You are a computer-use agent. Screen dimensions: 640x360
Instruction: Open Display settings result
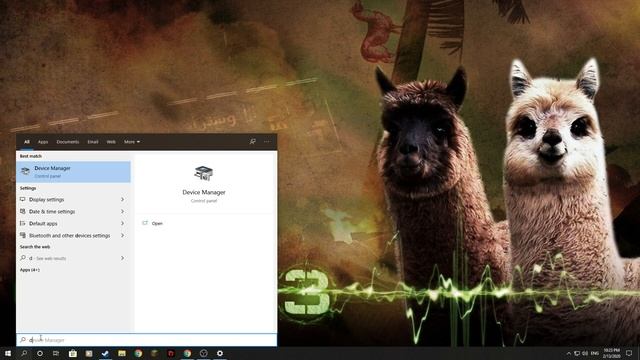tap(73, 200)
